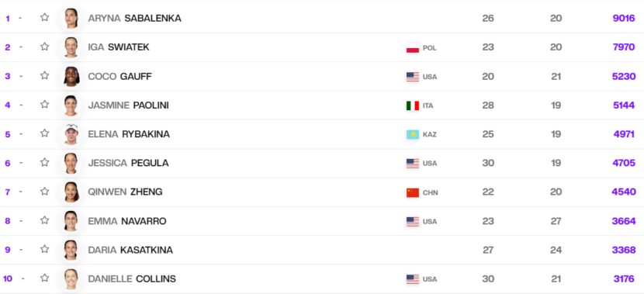Click the star icon for Danielle Collins
The height and width of the screenshot is (294, 644).
tap(45, 278)
